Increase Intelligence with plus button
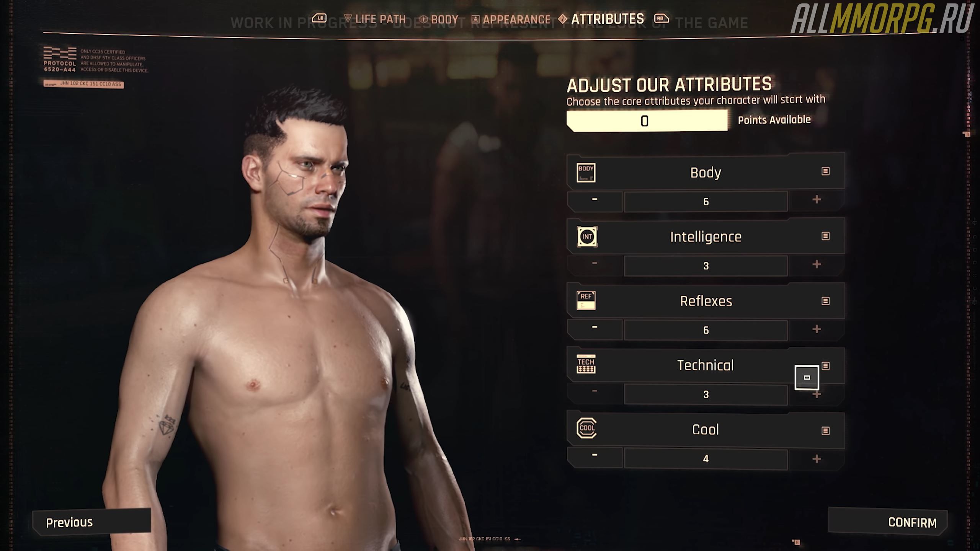The width and height of the screenshot is (980, 551). [817, 264]
